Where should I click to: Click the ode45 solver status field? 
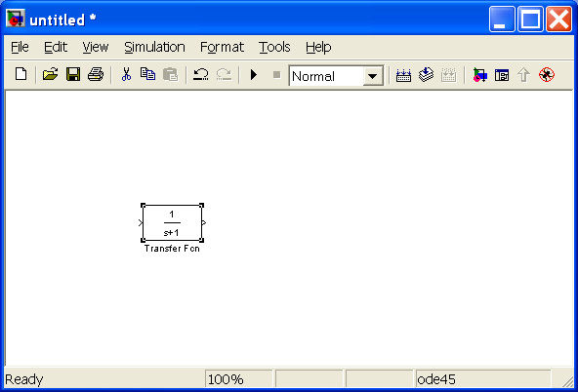[x=483, y=378]
